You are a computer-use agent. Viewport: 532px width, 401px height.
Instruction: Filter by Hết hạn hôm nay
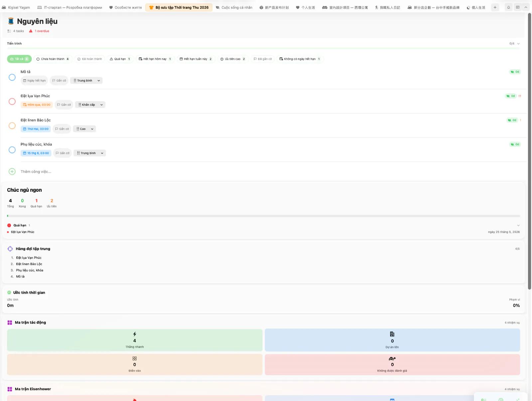tap(155, 59)
